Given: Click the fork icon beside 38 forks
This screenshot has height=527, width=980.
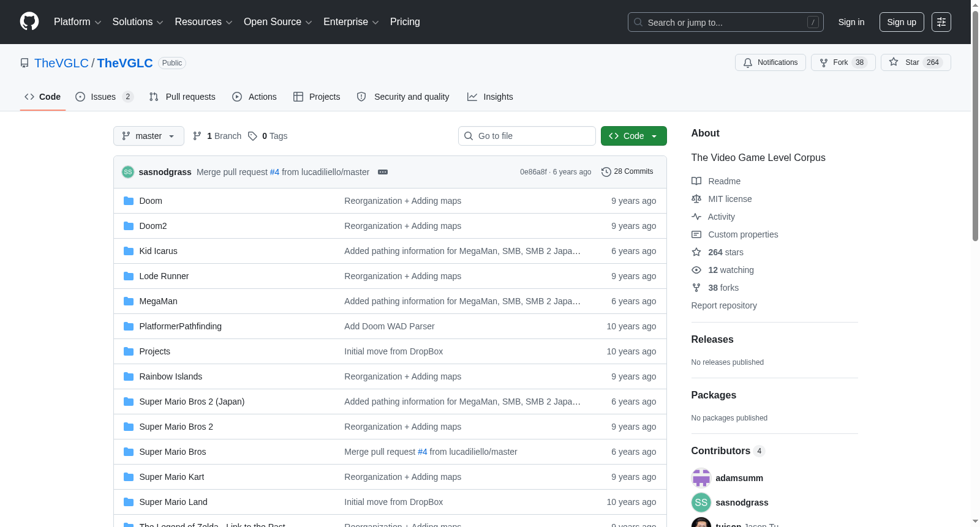Looking at the screenshot, I should (x=696, y=288).
